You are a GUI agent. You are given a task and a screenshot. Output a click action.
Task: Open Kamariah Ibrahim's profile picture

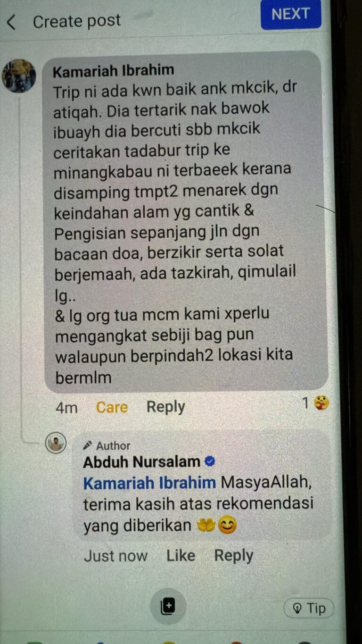(19, 76)
